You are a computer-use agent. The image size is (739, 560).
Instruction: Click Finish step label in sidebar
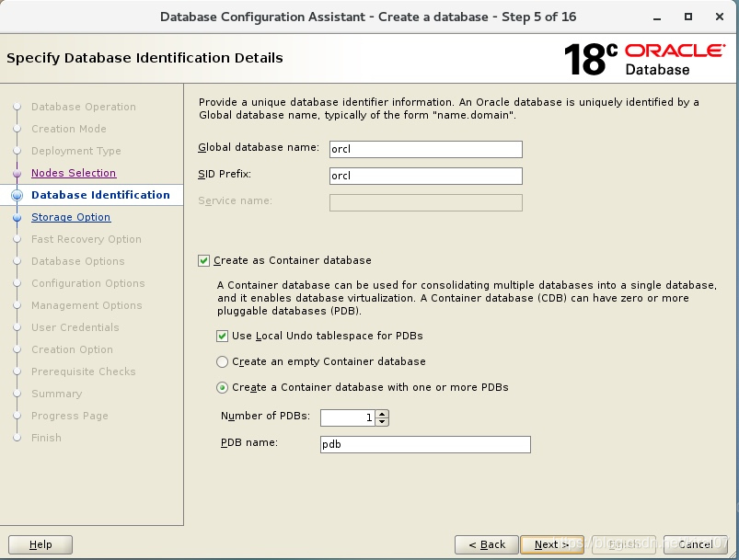click(46, 438)
